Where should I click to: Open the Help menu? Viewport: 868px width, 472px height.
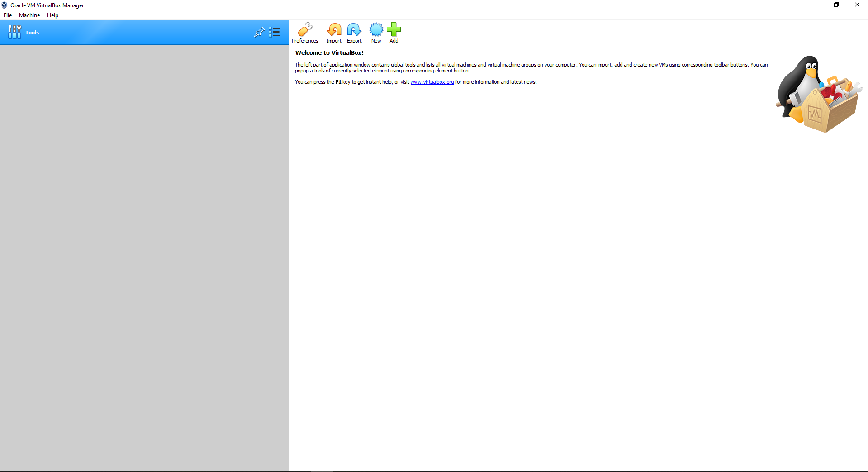tap(52, 15)
